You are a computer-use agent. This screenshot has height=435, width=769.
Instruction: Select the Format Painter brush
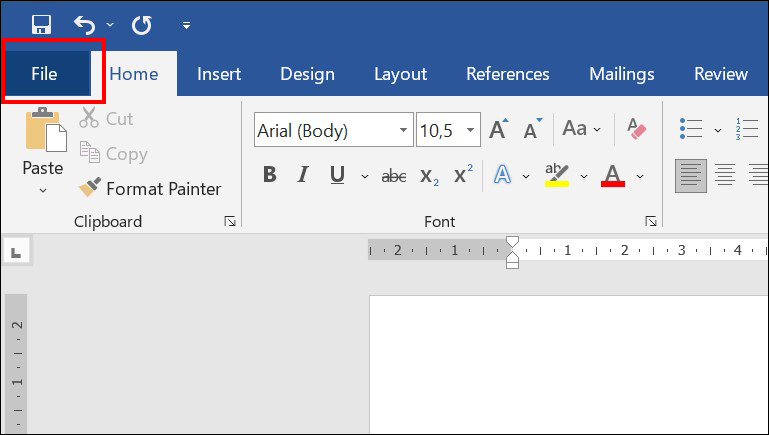[x=150, y=188]
